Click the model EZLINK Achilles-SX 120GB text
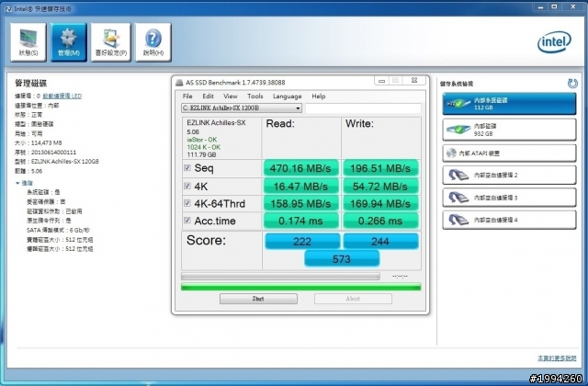This screenshot has width=588, height=386. (64, 162)
